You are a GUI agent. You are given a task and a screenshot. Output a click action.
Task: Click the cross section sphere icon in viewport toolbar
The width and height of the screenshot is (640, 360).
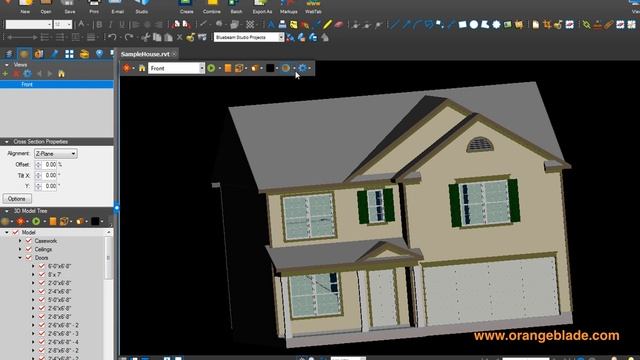(x=285, y=68)
